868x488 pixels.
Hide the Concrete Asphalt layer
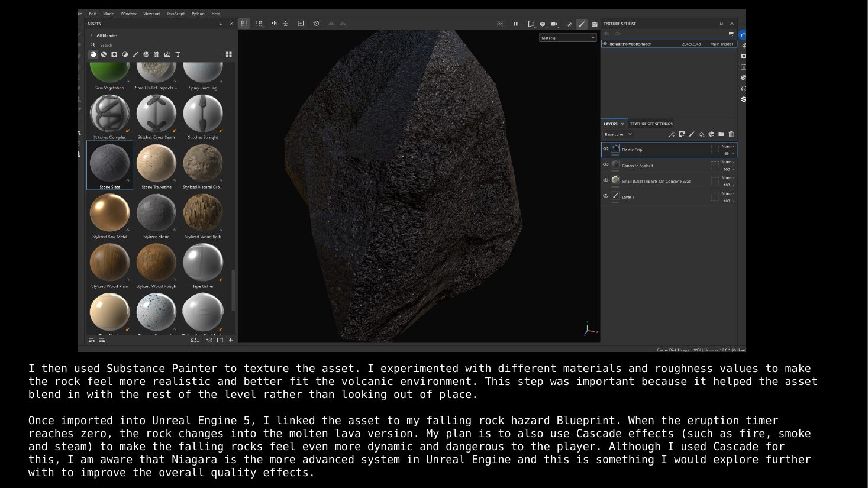pos(605,165)
